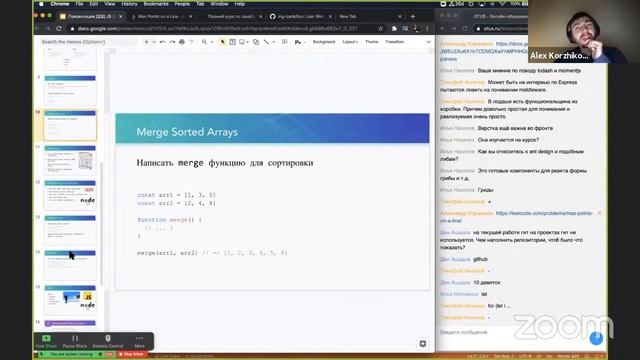Close the leetcode link message with X
This screenshot has height=360, width=640.
599,213
